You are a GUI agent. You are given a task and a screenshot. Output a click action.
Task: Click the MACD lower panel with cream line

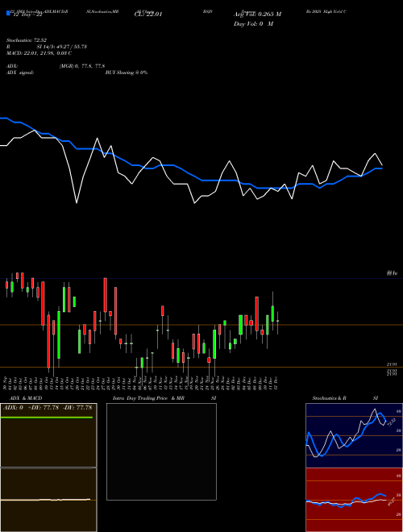[x=48, y=500]
